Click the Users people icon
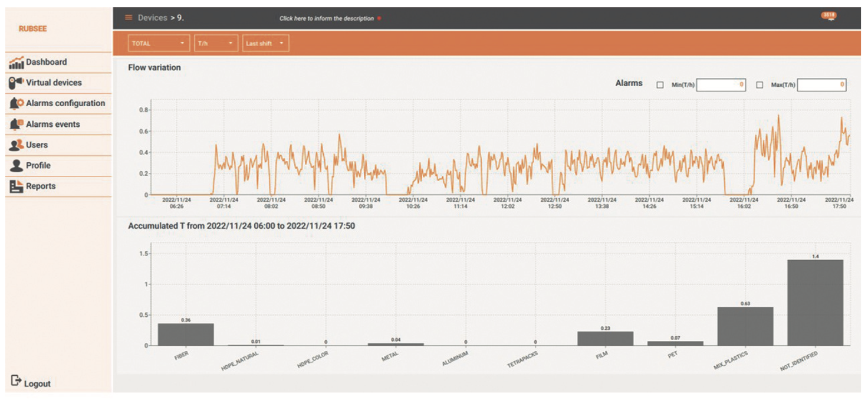Image resolution: width=868 pixels, height=400 pixels. [16, 145]
